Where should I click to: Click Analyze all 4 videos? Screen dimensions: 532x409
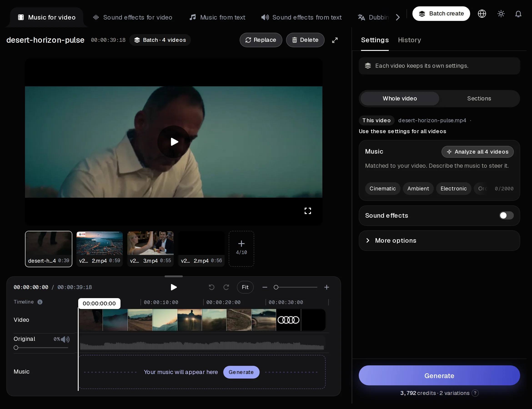477,152
